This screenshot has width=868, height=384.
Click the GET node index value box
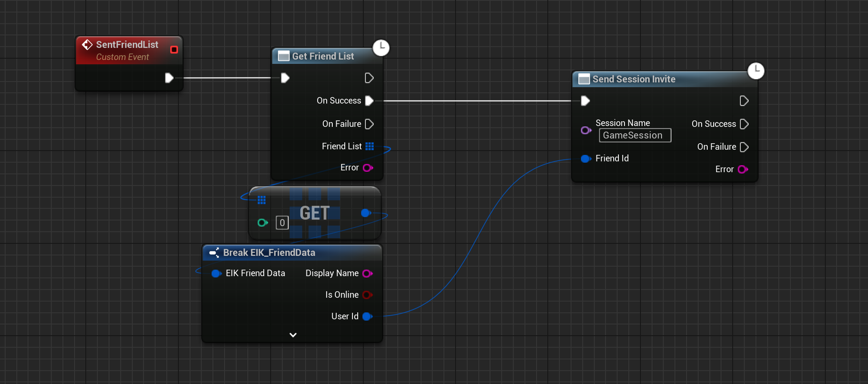282,223
